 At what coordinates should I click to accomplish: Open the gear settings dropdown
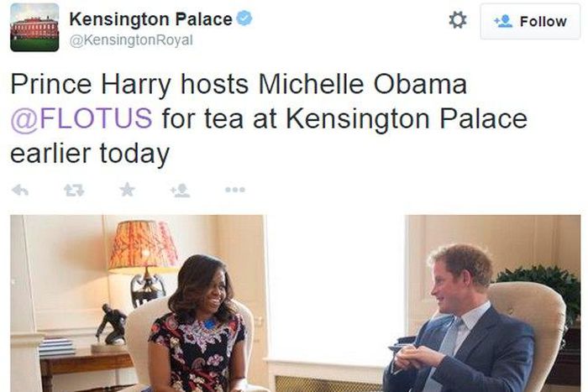pyautogui.click(x=458, y=20)
